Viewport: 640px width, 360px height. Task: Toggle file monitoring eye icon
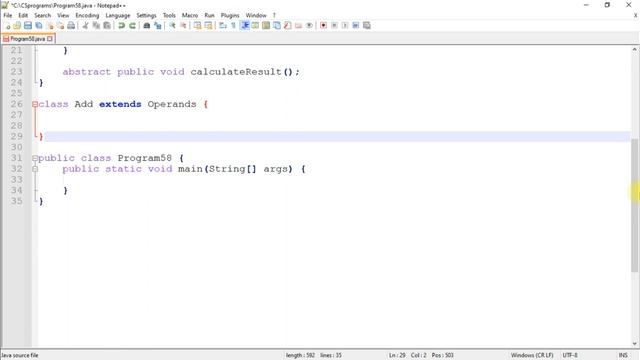309,26
